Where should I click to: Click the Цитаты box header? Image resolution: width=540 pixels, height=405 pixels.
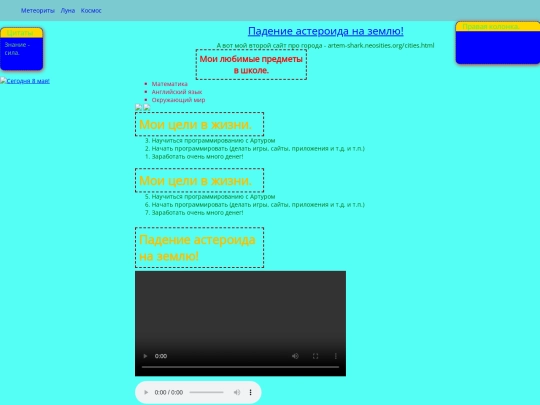[21, 33]
